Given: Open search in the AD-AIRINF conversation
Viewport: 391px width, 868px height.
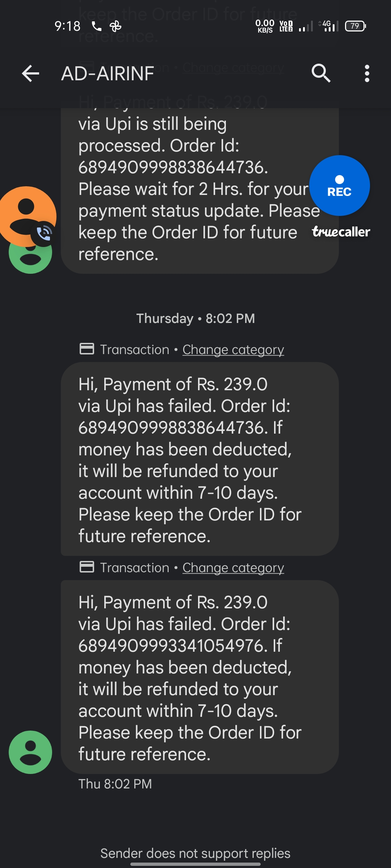Looking at the screenshot, I should pyautogui.click(x=321, y=73).
